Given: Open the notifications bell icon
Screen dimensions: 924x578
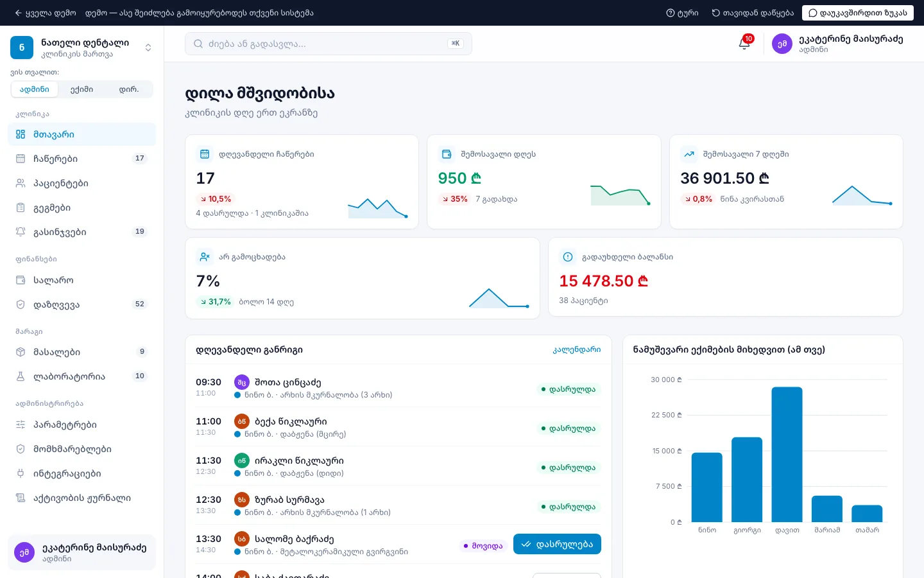Looking at the screenshot, I should 744,44.
